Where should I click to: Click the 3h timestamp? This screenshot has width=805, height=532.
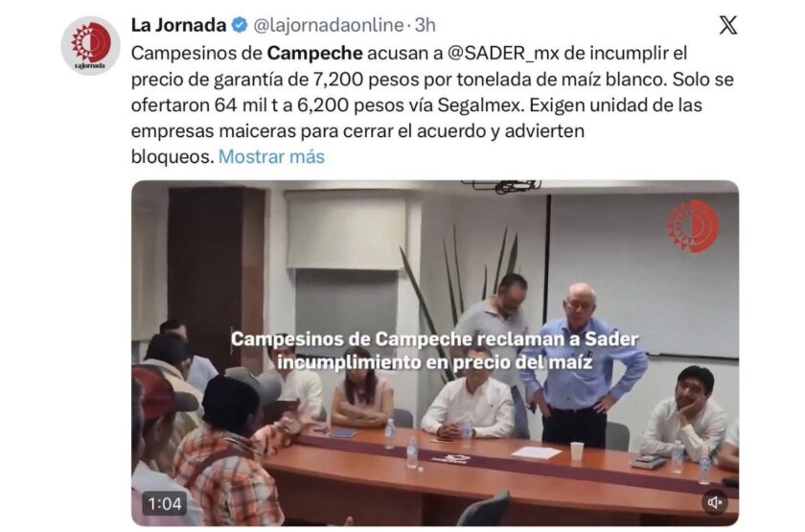425,25
